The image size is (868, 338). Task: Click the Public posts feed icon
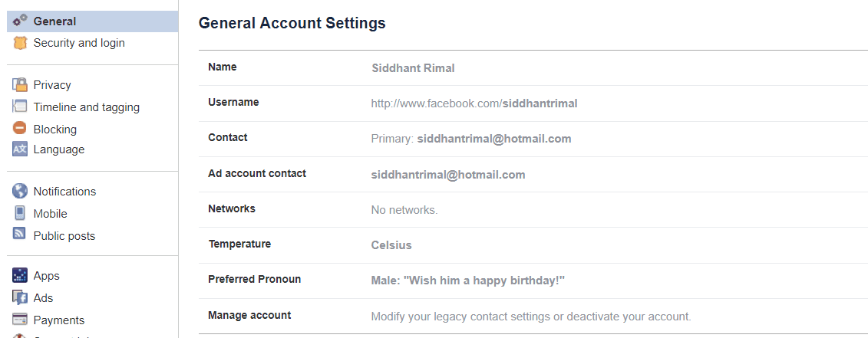click(x=20, y=235)
